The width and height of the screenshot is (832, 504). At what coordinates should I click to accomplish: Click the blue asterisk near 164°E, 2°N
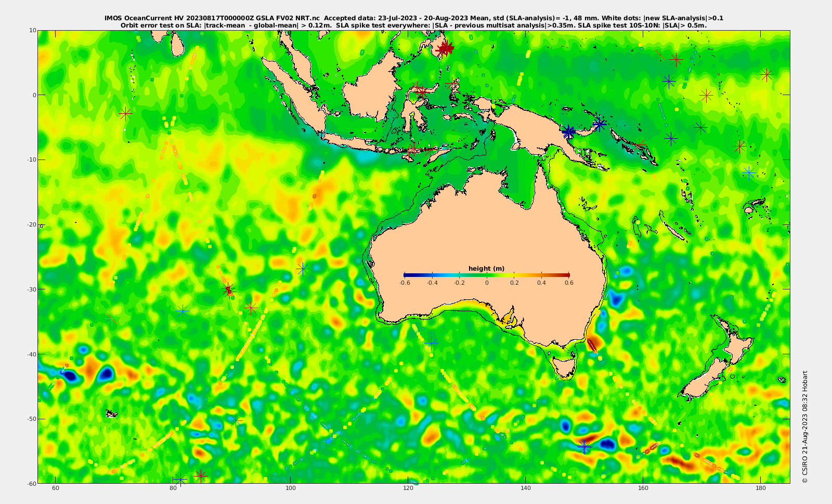tap(669, 82)
